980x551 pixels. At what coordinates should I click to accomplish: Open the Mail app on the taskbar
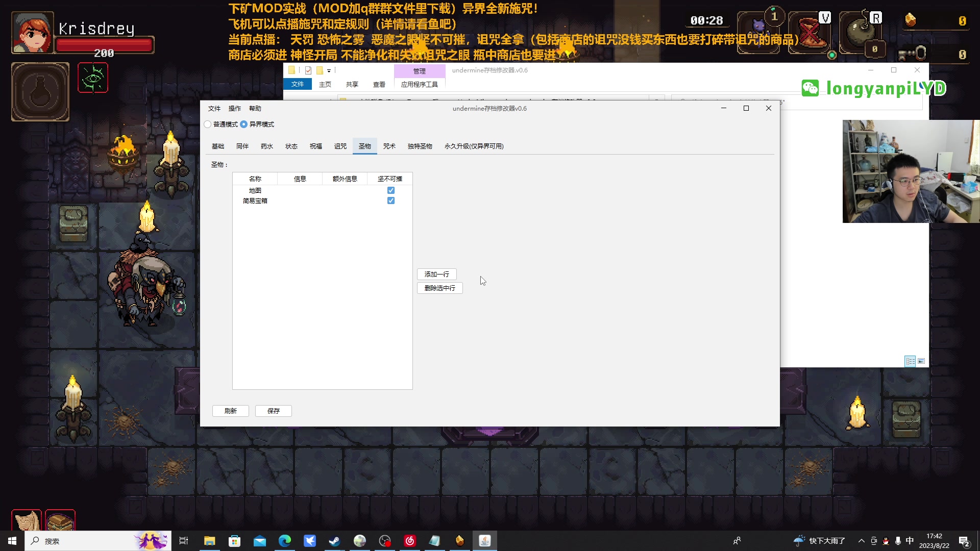point(259,541)
